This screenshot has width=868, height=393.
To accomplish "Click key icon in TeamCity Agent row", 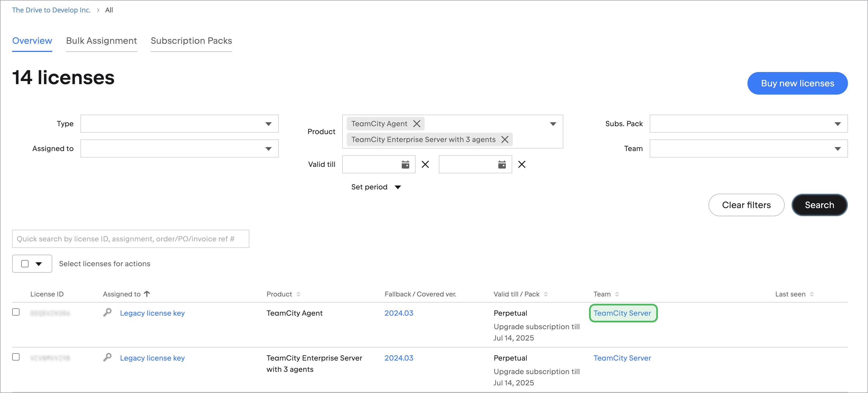I will (108, 313).
